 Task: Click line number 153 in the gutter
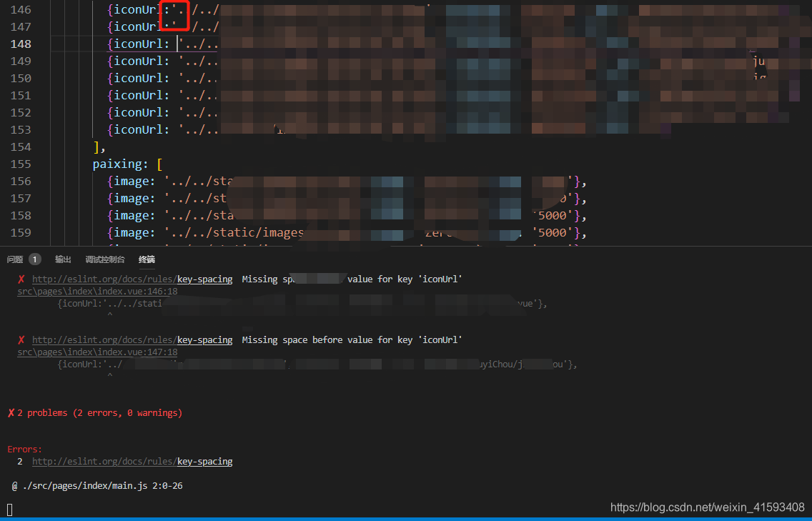(21, 129)
